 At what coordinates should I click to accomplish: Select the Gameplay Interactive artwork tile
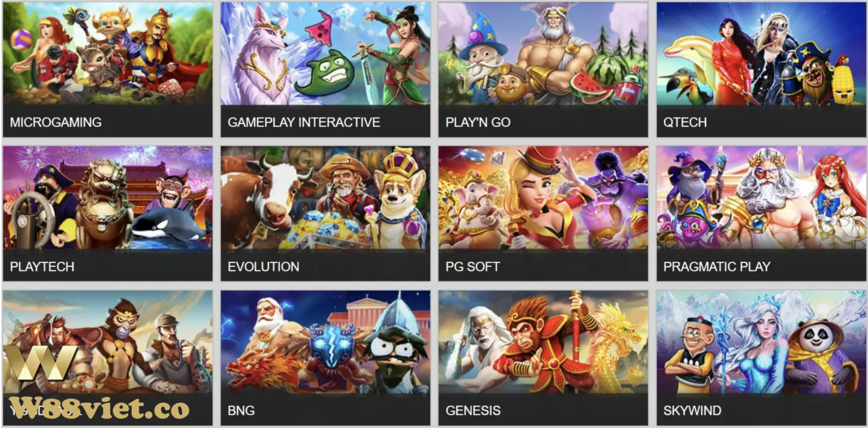[325, 54]
